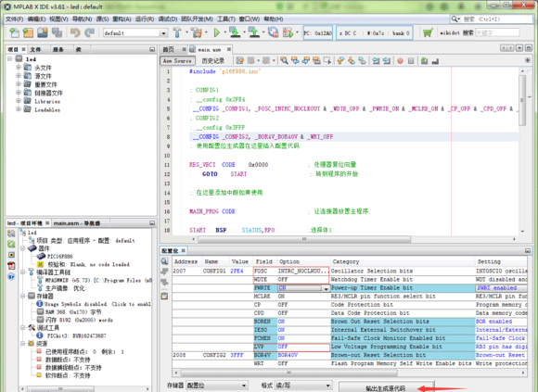Viewport: 538px width, 392px height.
Task: Click the editor vertical scrollbar
Action: tap(522, 100)
